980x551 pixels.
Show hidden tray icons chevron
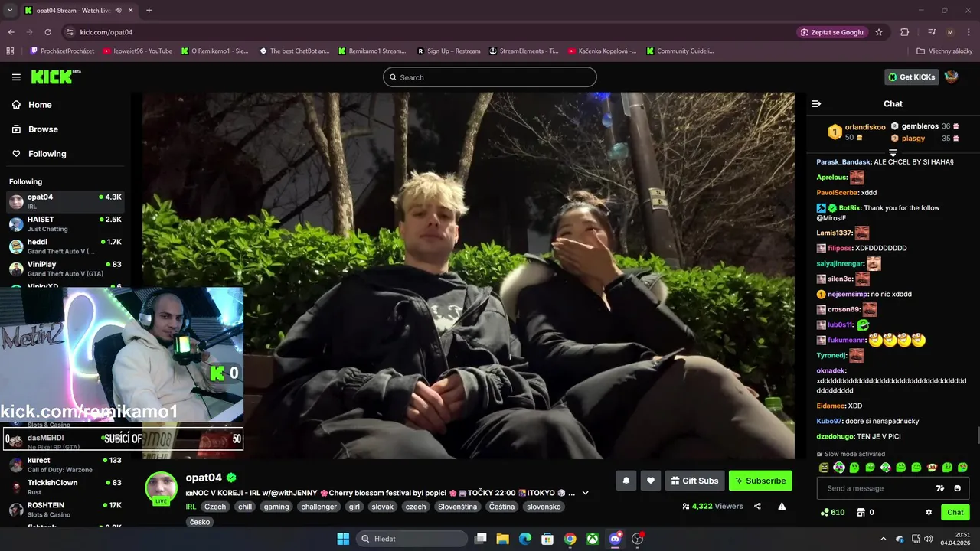[x=883, y=539]
